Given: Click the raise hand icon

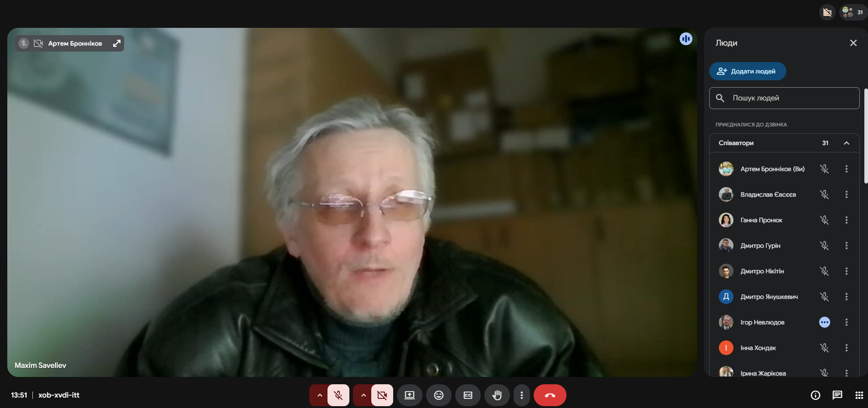Looking at the screenshot, I should 497,395.
